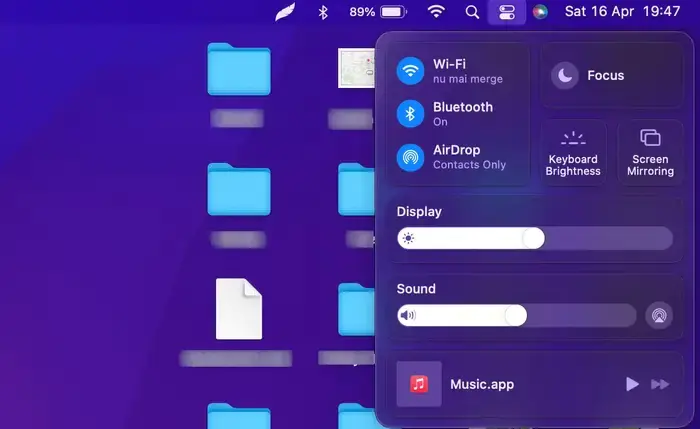Click the Sound volume slider
Image resolution: width=700 pixels, height=429 pixels.
[515, 316]
